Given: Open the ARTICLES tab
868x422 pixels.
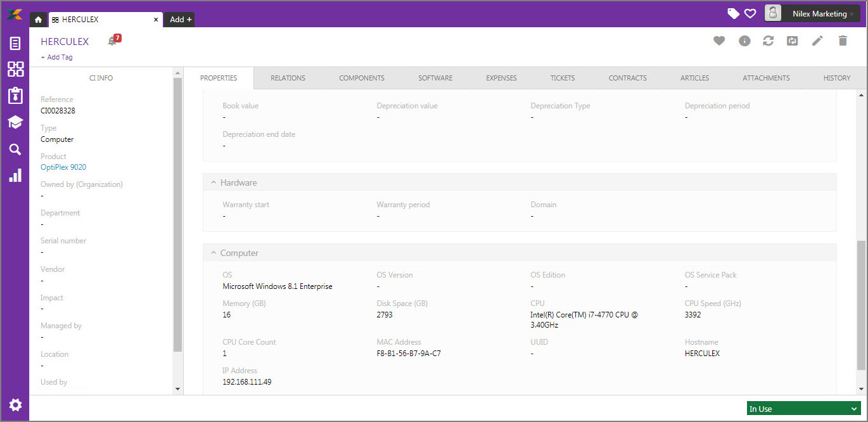Looking at the screenshot, I should 695,78.
